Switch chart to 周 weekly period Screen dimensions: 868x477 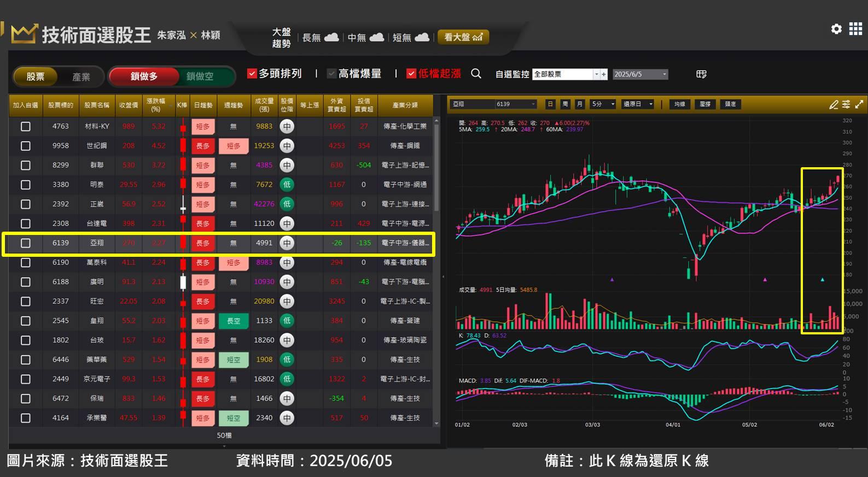565,104
